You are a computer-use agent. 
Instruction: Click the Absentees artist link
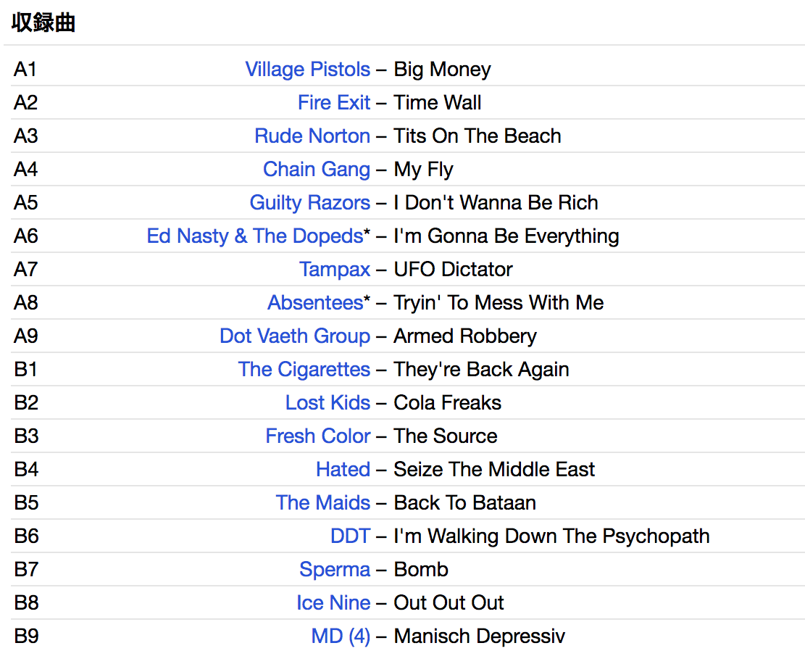click(315, 303)
